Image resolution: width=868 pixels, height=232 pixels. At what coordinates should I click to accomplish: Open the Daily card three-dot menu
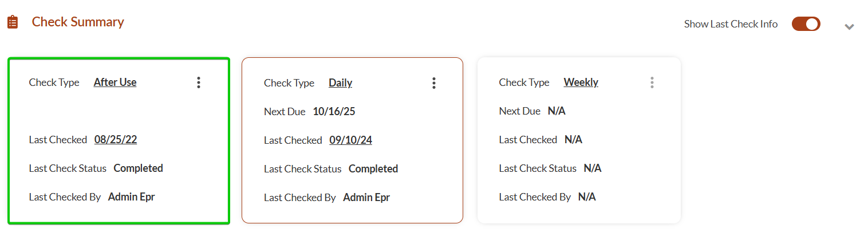click(x=434, y=83)
